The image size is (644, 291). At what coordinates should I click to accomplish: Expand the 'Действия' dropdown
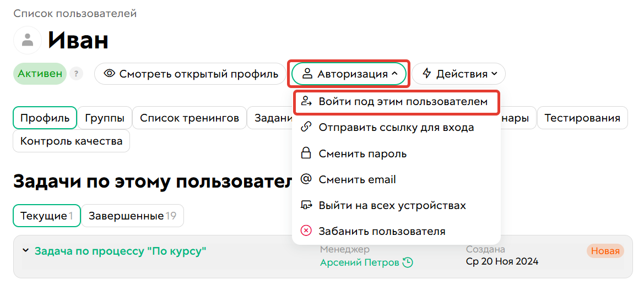pos(459,74)
